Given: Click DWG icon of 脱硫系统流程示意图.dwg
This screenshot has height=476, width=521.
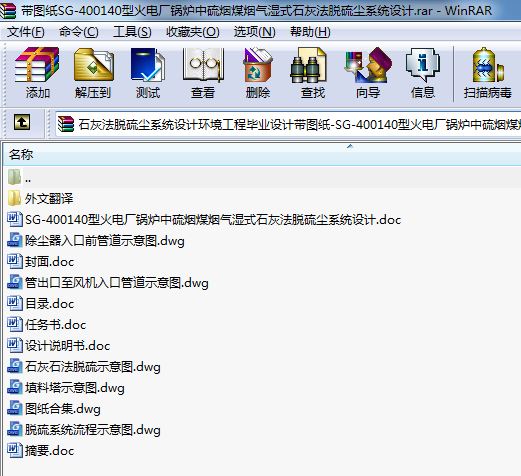Looking at the screenshot, I should (x=15, y=429).
